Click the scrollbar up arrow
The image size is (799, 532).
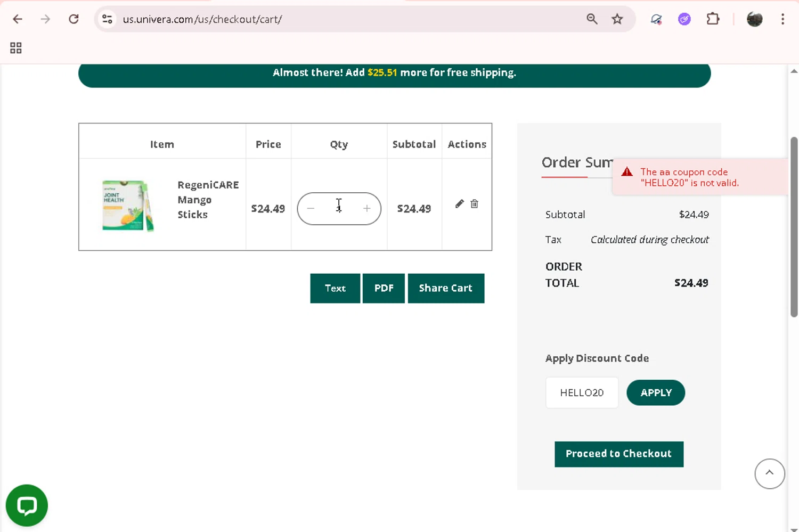pyautogui.click(x=794, y=71)
